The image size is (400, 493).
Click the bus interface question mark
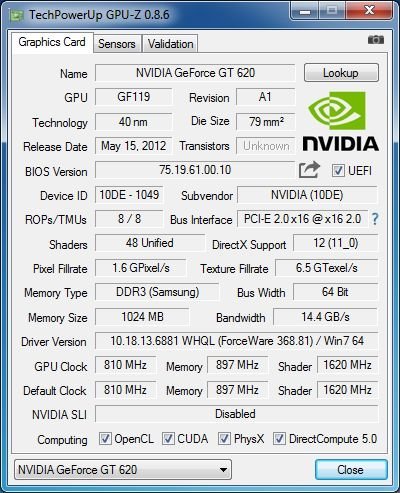[375, 219]
